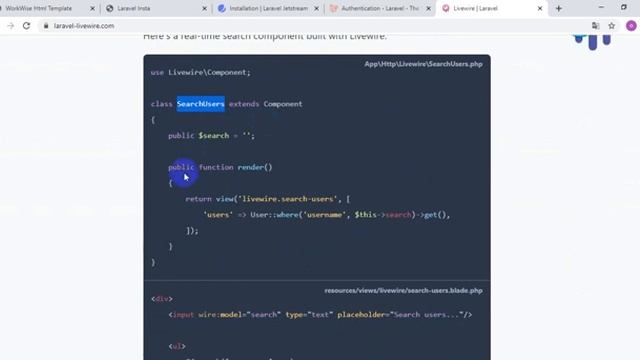Click the translate page icon

(596, 26)
